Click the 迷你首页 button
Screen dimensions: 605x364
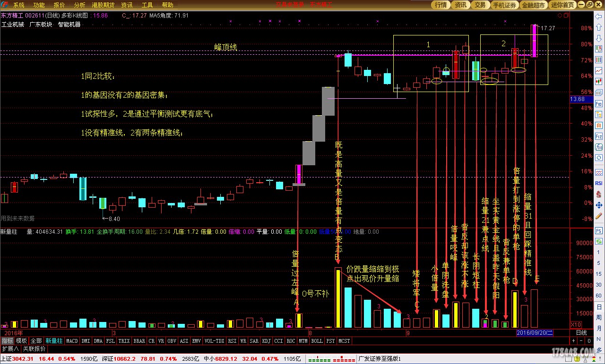[563, 5]
